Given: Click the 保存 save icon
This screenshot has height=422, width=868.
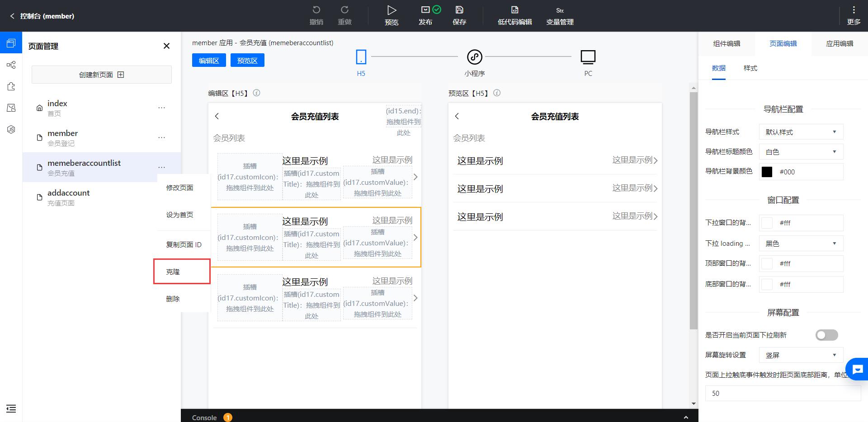Looking at the screenshot, I should 459,10.
